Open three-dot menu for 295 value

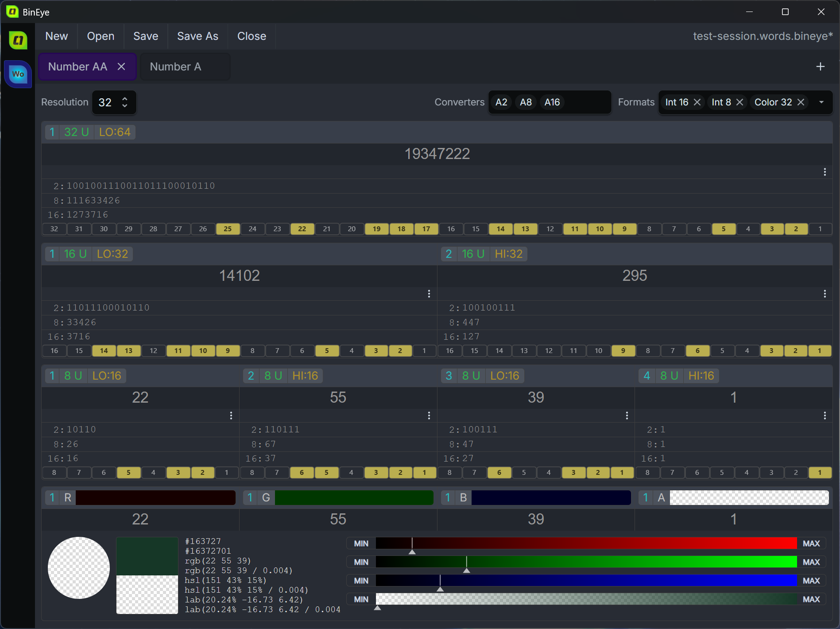(825, 294)
